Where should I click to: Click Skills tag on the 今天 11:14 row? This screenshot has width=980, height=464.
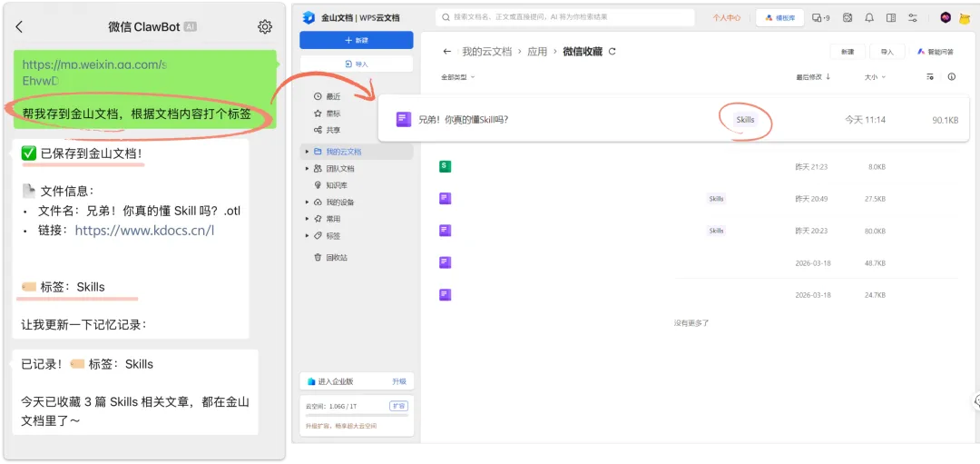(x=745, y=120)
